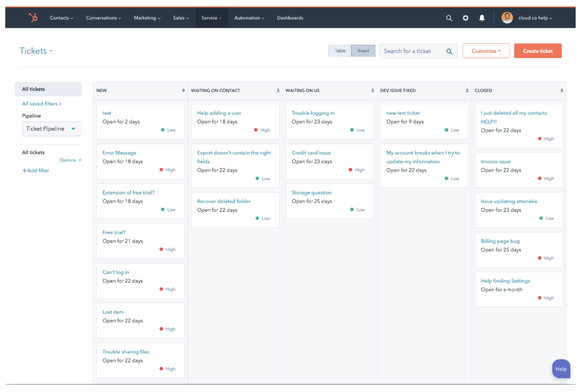Click the plus icon for Add filter

coord(24,171)
